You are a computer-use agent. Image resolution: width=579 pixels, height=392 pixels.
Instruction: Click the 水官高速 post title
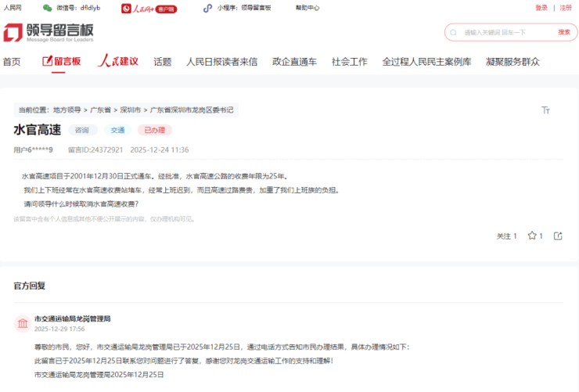point(38,130)
